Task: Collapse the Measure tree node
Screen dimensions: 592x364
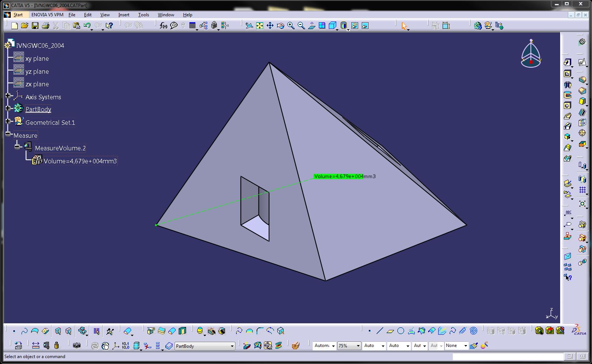Action: click(8, 134)
